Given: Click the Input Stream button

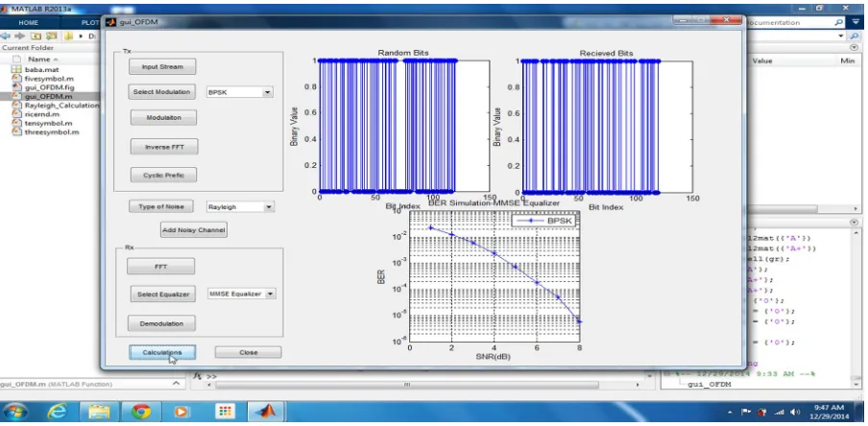Looking at the screenshot, I should (162, 66).
